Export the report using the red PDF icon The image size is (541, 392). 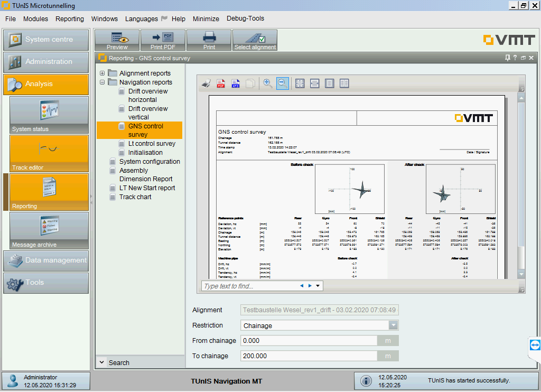[x=221, y=83]
